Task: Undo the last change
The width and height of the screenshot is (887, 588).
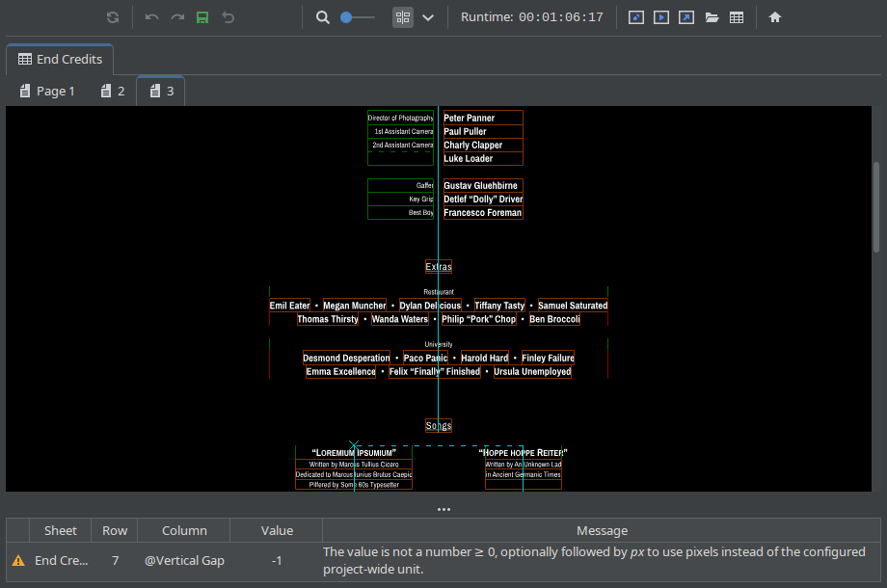Action: click(x=151, y=17)
